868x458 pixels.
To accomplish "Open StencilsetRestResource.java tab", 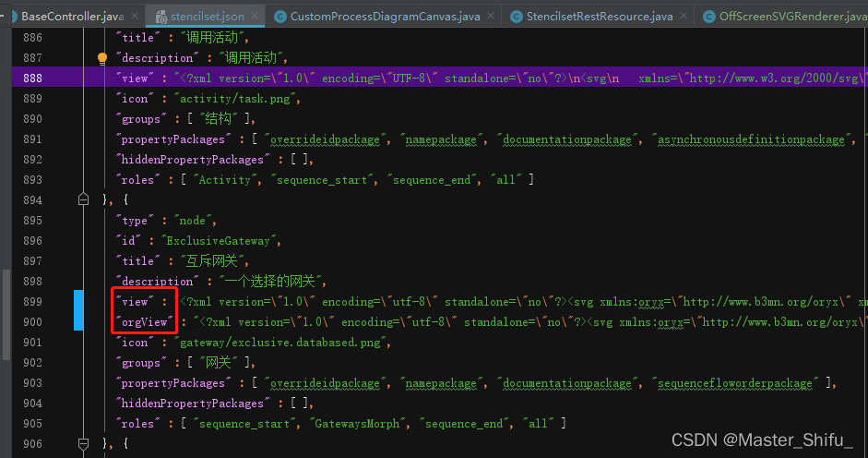I will pos(600,17).
